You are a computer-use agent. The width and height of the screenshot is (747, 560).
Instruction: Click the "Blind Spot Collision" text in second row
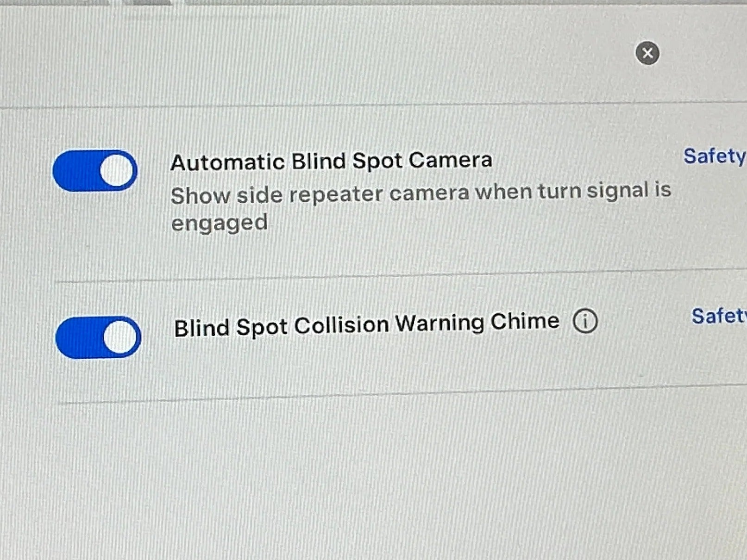281,326
